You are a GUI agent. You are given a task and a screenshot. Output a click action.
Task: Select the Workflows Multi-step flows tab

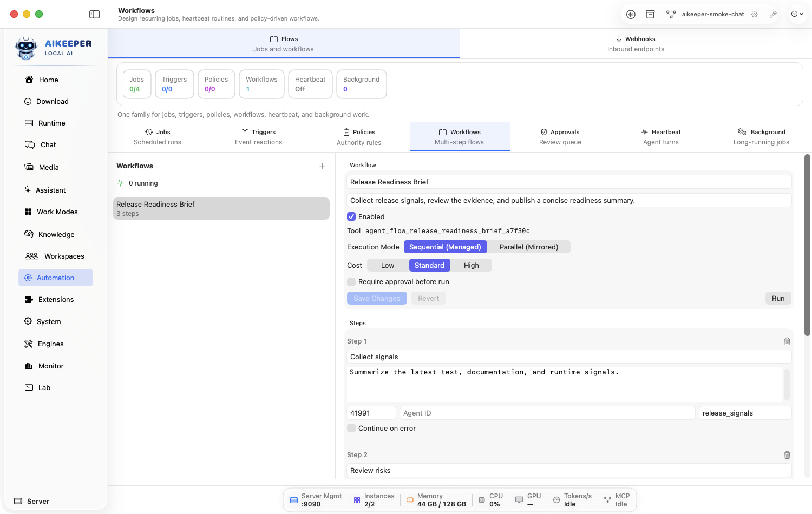pyautogui.click(x=460, y=137)
